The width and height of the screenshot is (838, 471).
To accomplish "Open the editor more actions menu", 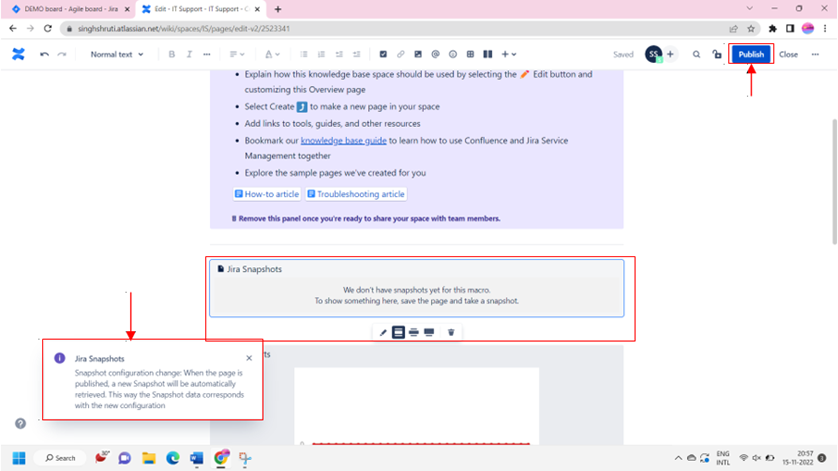I will pyautogui.click(x=815, y=54).
